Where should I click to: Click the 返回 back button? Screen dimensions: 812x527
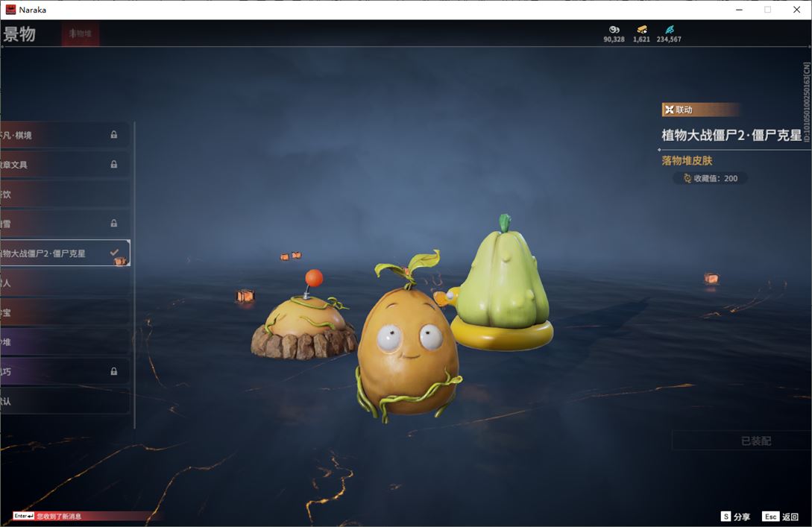click(x=780, y=517)
